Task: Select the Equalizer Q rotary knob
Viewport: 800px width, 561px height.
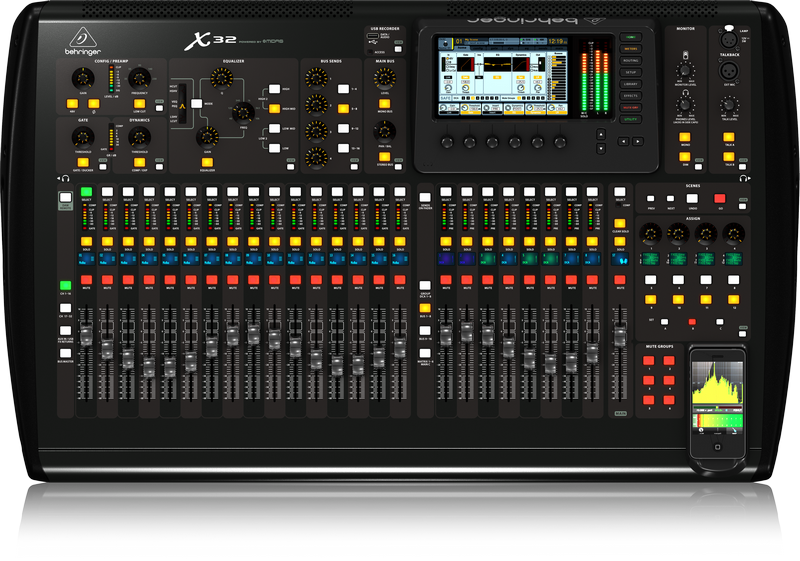Action: point(222,79)
